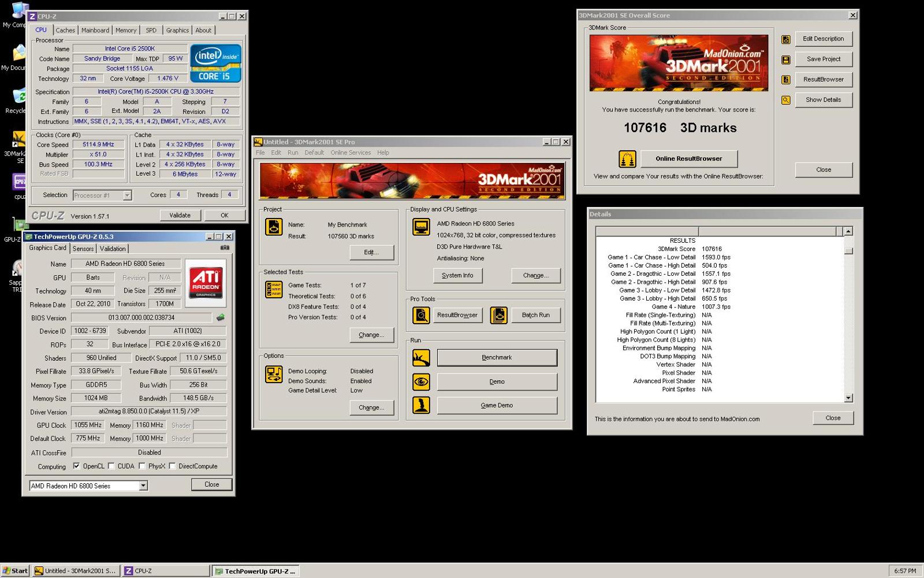Toggle the CUDA checkbox in GPU-Z
This screenshot has height=578, width=924.
[x=111, y=466]
